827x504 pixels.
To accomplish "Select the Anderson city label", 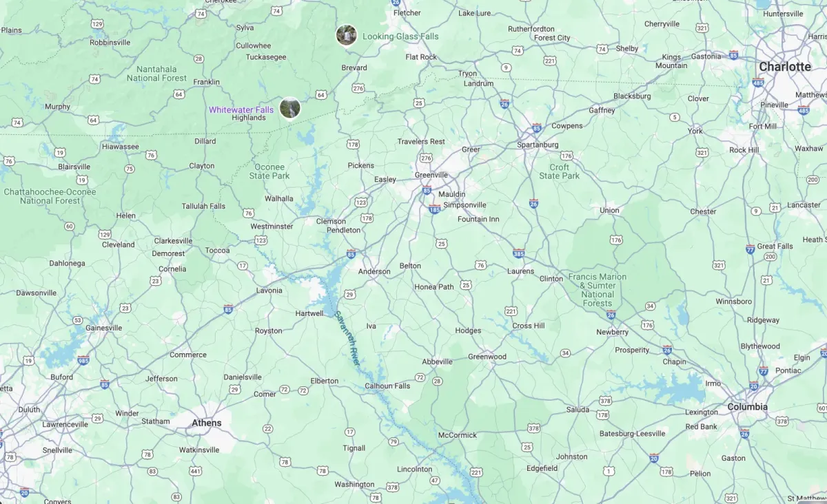I will (x=374, y=271).
